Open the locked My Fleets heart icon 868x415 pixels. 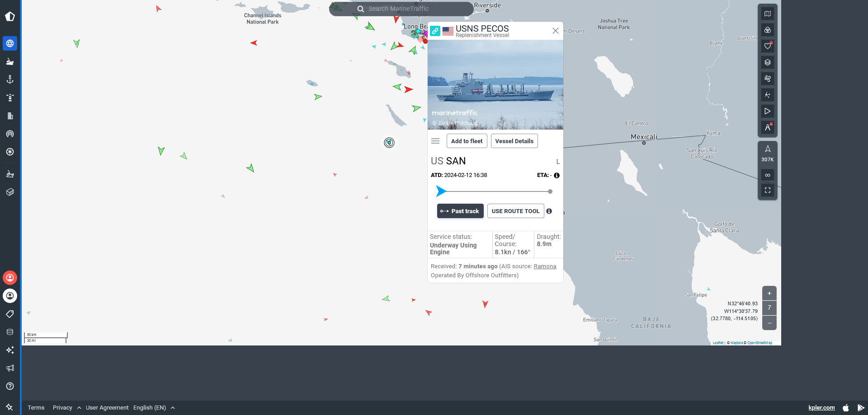click(x=768, y=46)
